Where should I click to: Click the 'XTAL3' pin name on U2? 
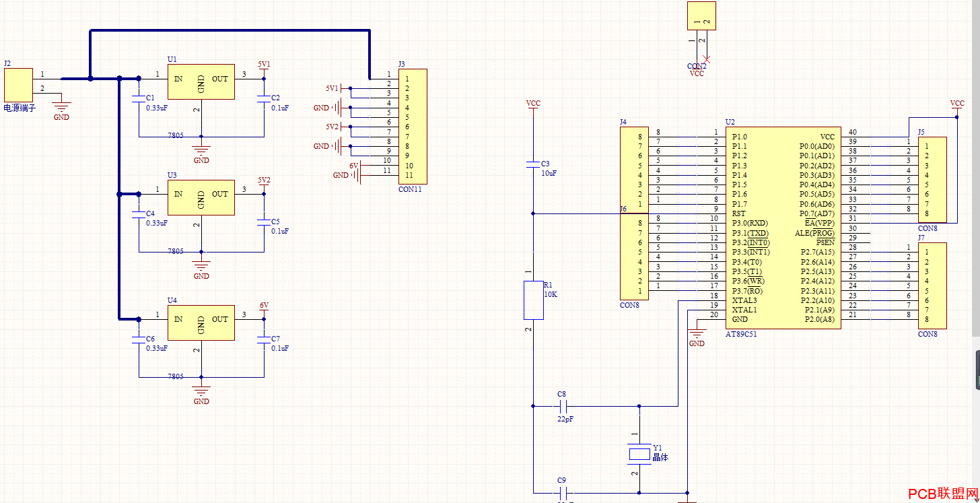pos(744,300)
